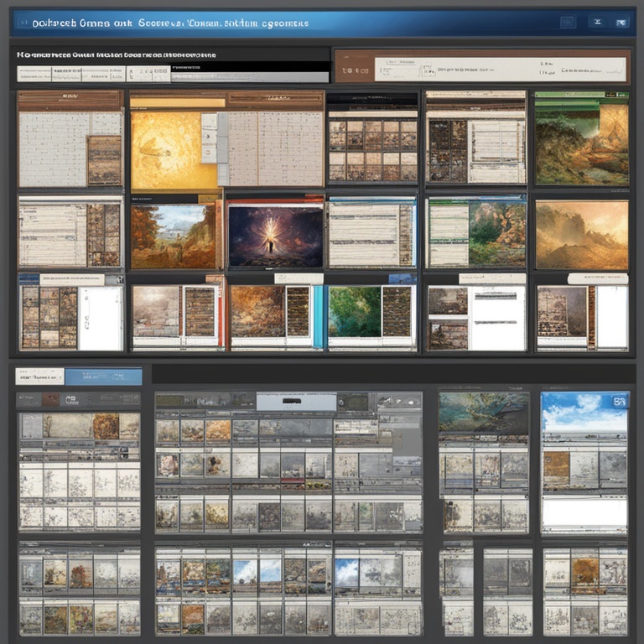Open the green hillside painting with the brown inset

[582, 143]
